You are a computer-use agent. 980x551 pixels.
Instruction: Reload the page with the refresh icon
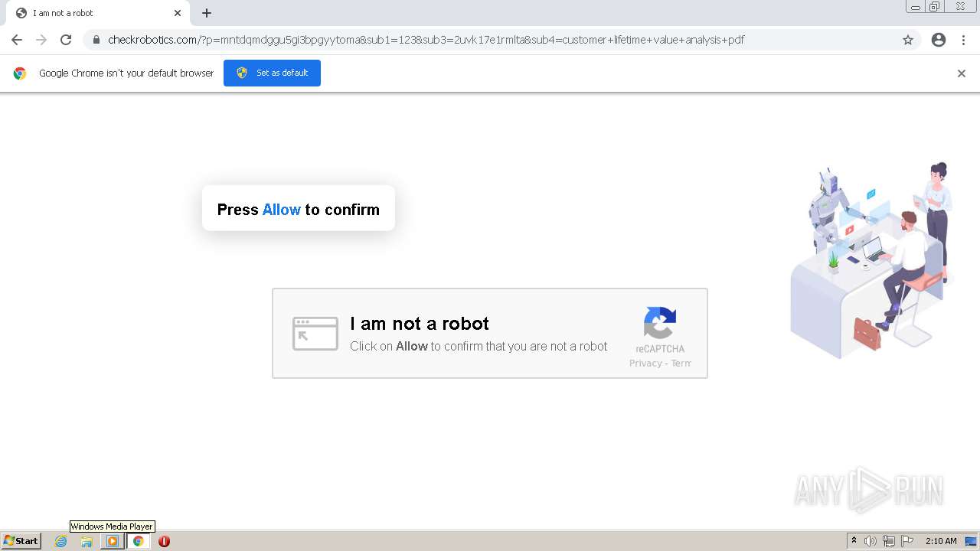pos(66,40)
